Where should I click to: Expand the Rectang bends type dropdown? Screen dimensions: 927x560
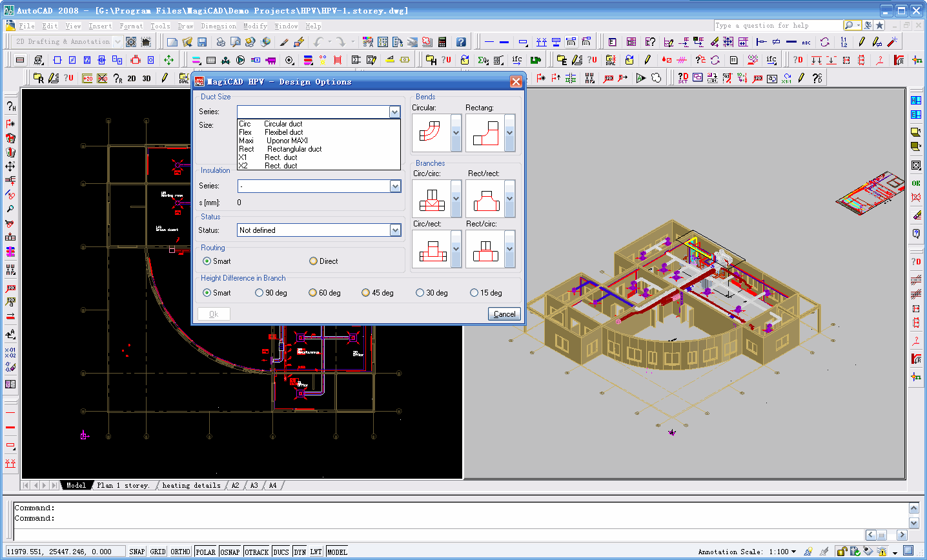pyautogui.click(x=509, y=133)
